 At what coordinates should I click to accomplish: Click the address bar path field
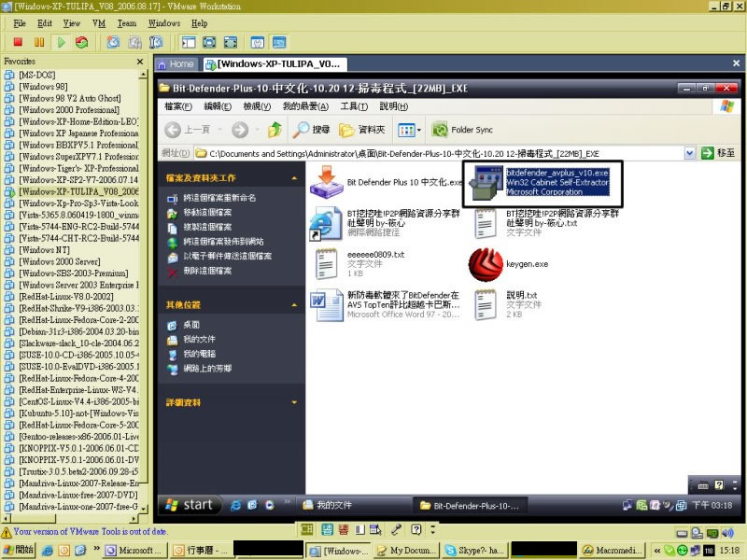coord(440,153)
